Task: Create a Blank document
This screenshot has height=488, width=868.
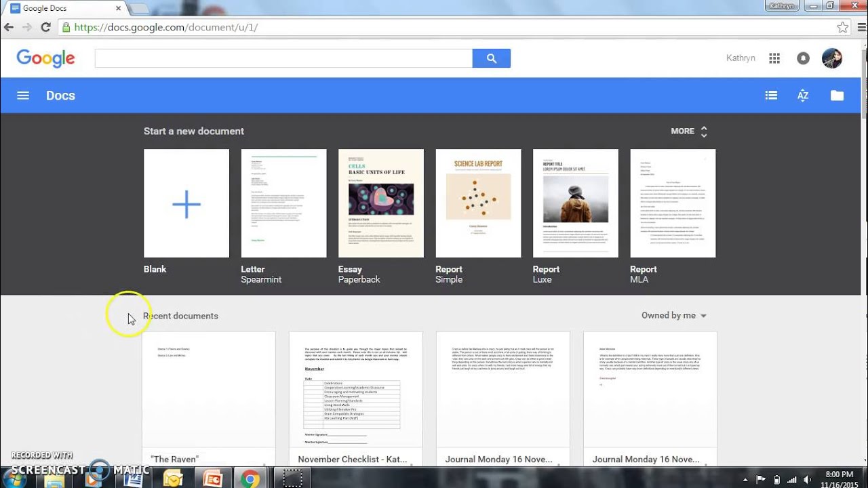Action: pos(186,203)
